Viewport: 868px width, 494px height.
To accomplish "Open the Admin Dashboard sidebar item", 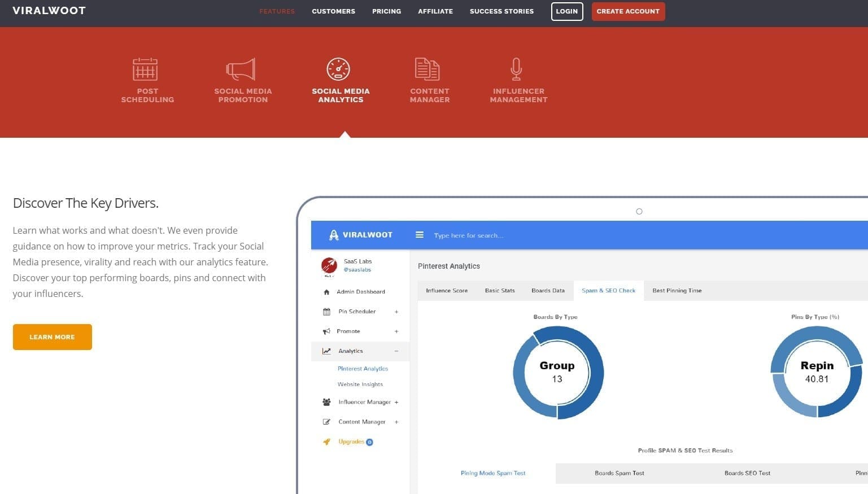I will 360,292.
